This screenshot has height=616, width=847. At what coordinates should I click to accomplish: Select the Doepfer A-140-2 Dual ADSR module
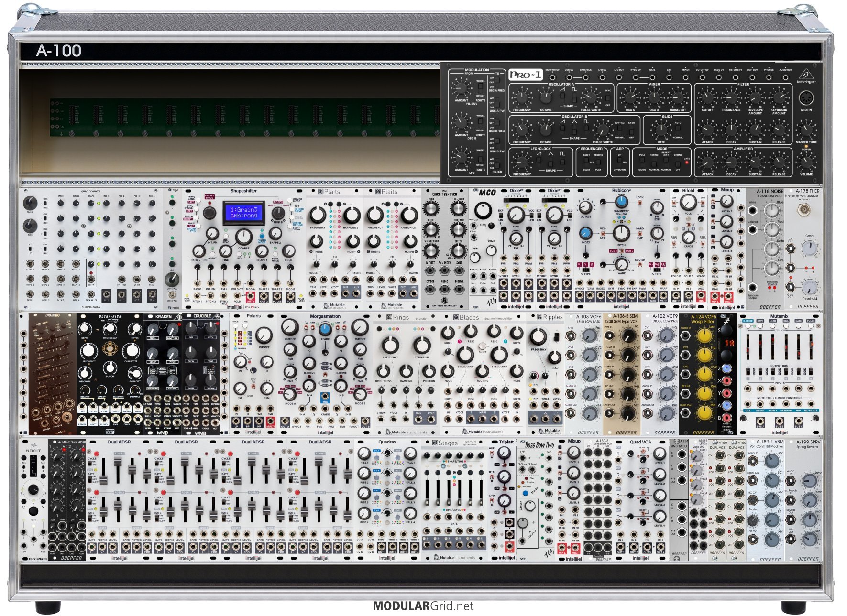[67, 500]
